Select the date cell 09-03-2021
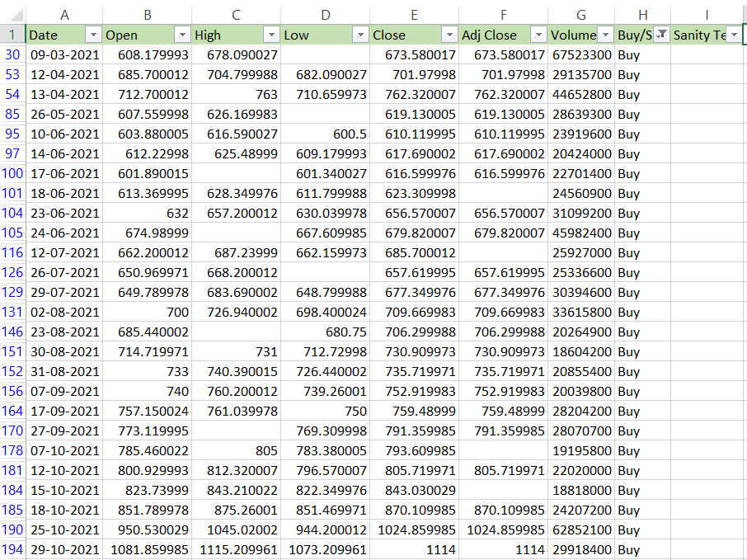The image size is (747, 560). [64, 54]
